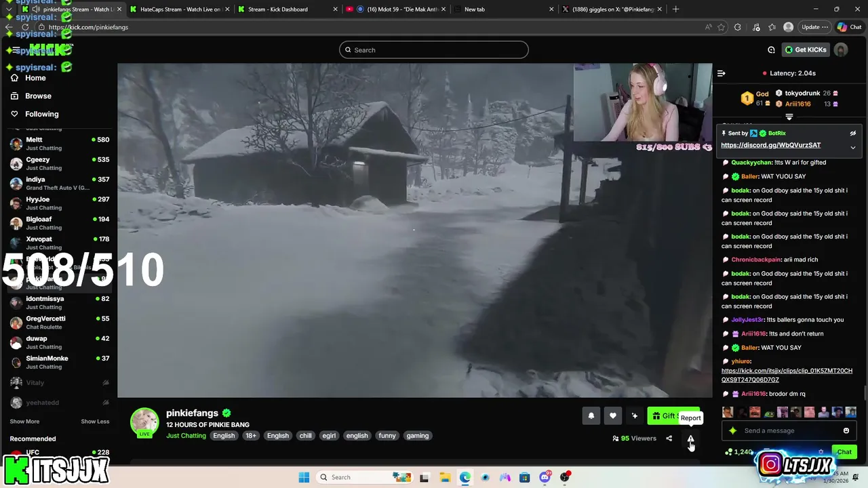Expand the pinned message chevron
This screenshot has height=488, width=868.
[853, 147]
